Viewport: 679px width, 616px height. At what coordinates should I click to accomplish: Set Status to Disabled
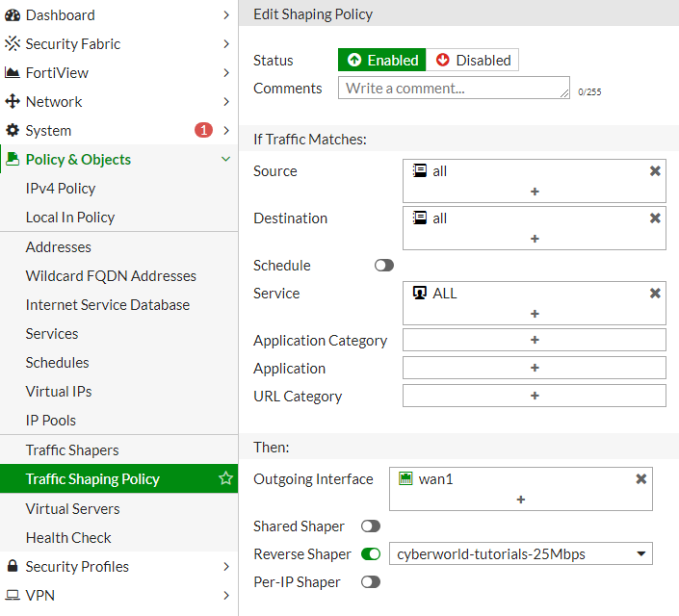[473, 61]
